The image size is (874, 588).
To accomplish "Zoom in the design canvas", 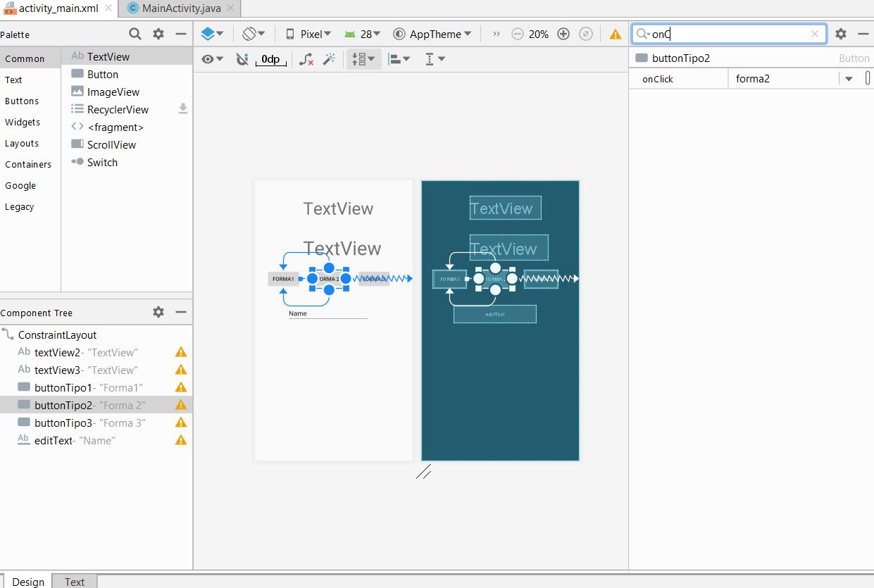I will [563, 34].
